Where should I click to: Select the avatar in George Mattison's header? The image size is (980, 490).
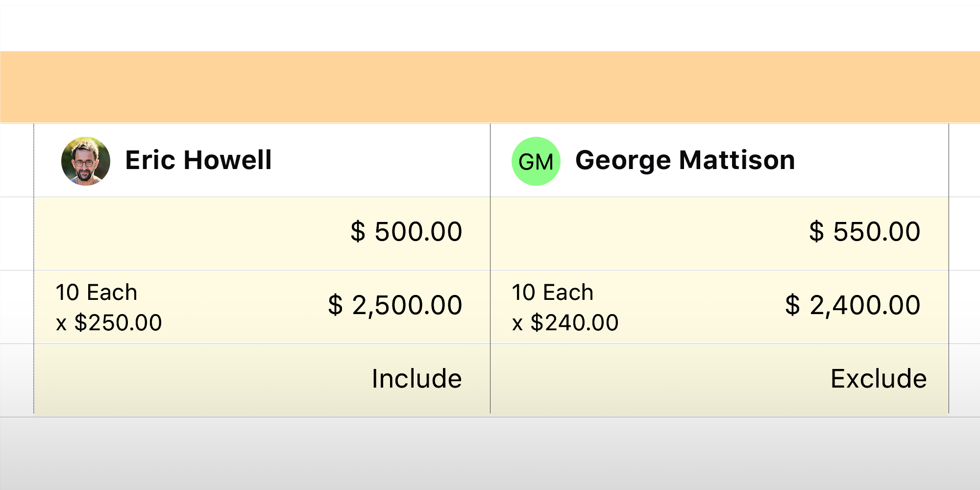[x=536, y=160]
